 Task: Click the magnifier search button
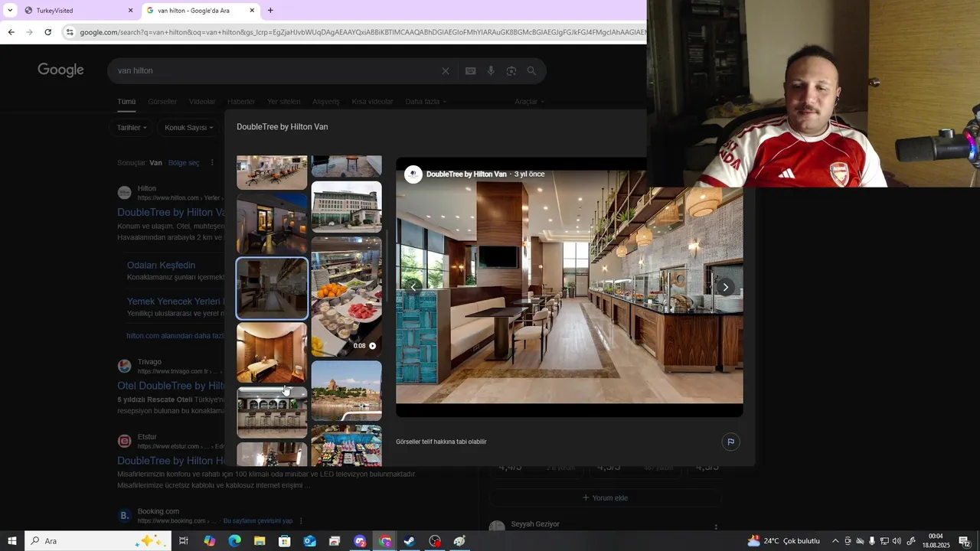[x=531, y=71]
